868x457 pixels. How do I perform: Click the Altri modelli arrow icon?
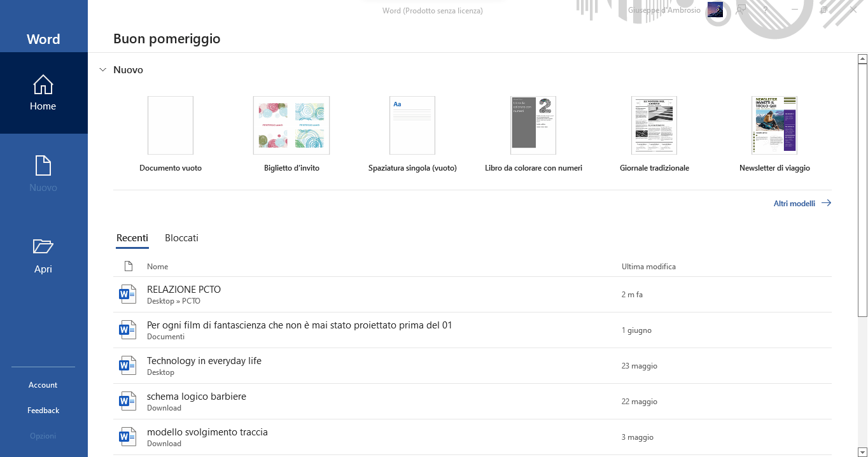(x=826, y=204)
